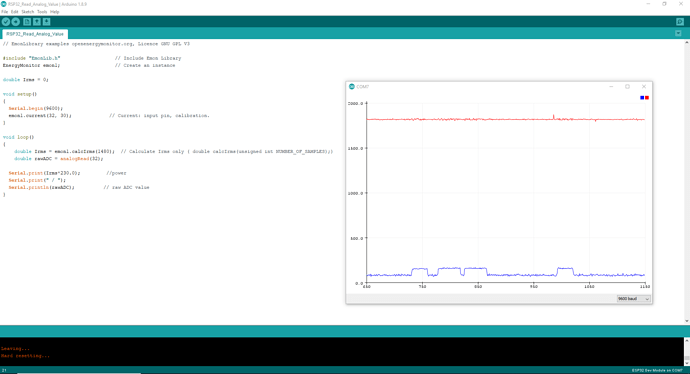Select the ESP32_Read_Analog_Value tab
690x374 pixels.
click(35, 34)
